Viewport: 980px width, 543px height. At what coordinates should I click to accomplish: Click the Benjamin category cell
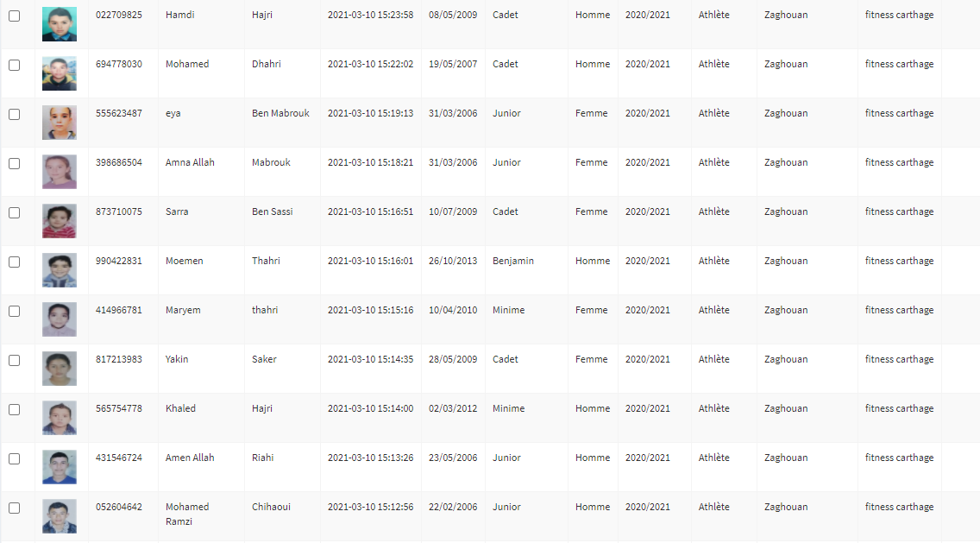point(512,261)
